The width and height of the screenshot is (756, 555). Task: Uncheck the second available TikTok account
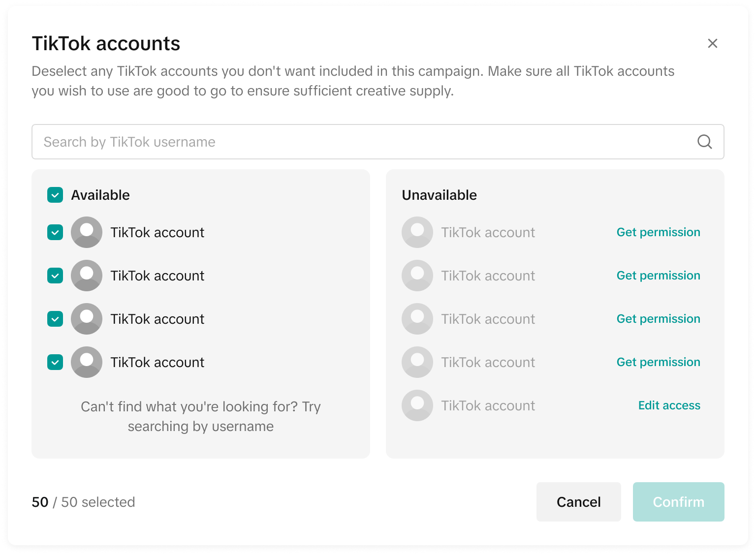(x=55, y=276)
